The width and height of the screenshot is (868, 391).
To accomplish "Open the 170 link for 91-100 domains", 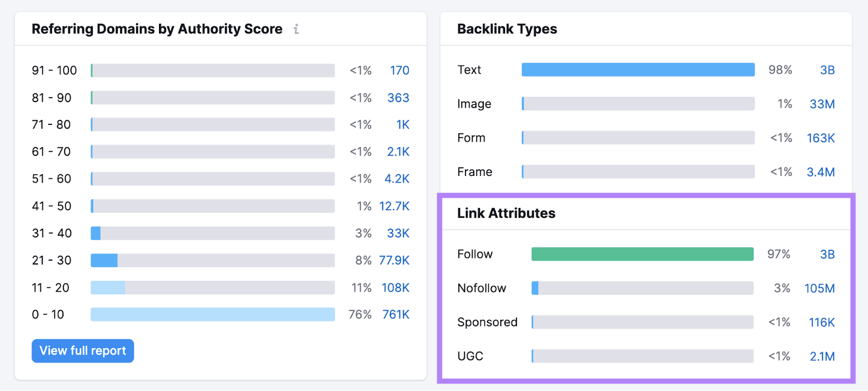I will (x=400, y=70).
